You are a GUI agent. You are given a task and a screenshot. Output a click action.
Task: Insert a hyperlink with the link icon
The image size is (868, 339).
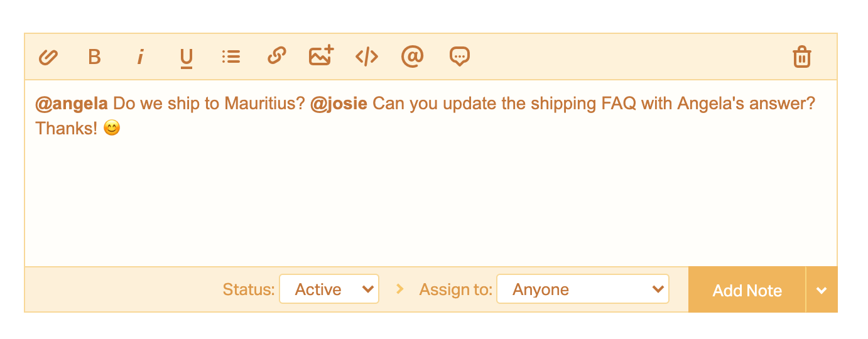click(x=276, y=56)
